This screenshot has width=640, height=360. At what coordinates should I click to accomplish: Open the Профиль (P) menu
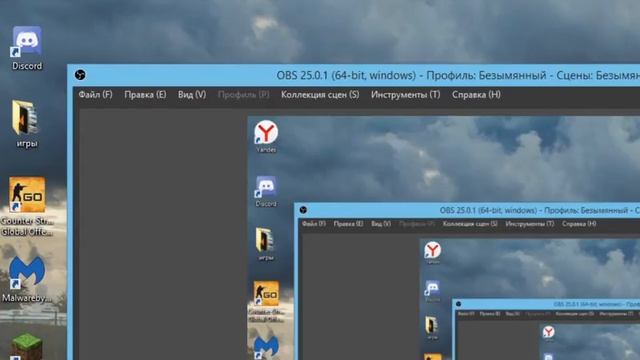[244, 95]
